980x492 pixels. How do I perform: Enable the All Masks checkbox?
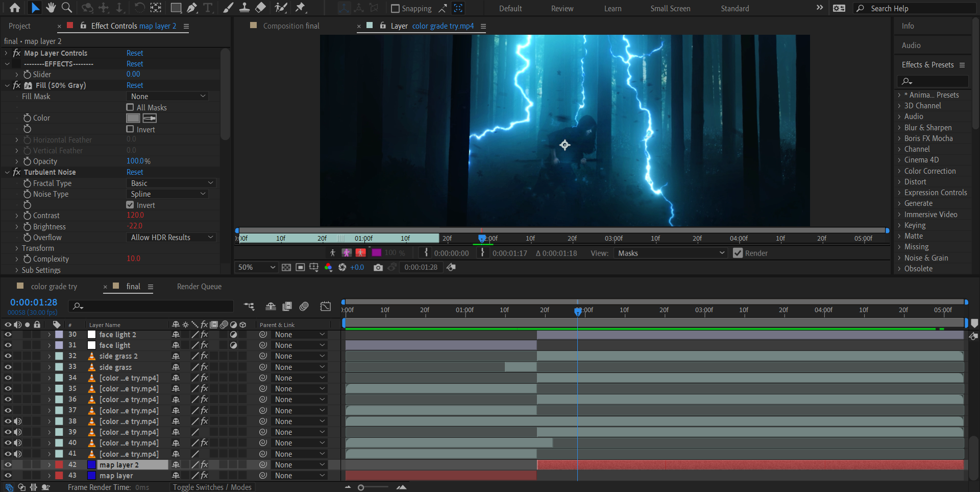130,107
